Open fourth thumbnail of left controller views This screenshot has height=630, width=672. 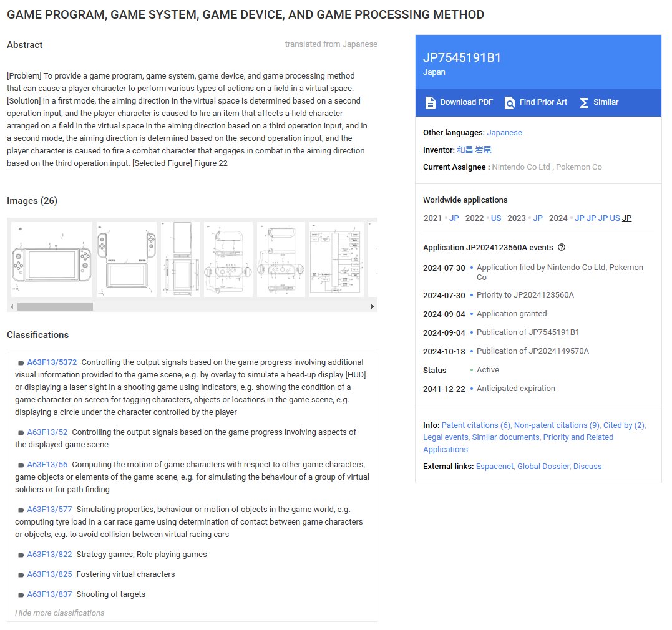(228, 259)
